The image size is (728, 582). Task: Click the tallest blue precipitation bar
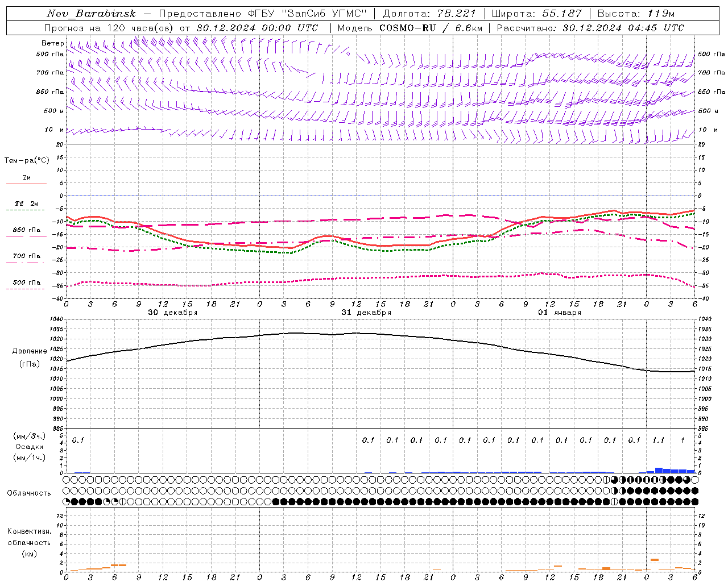point(659,470)
